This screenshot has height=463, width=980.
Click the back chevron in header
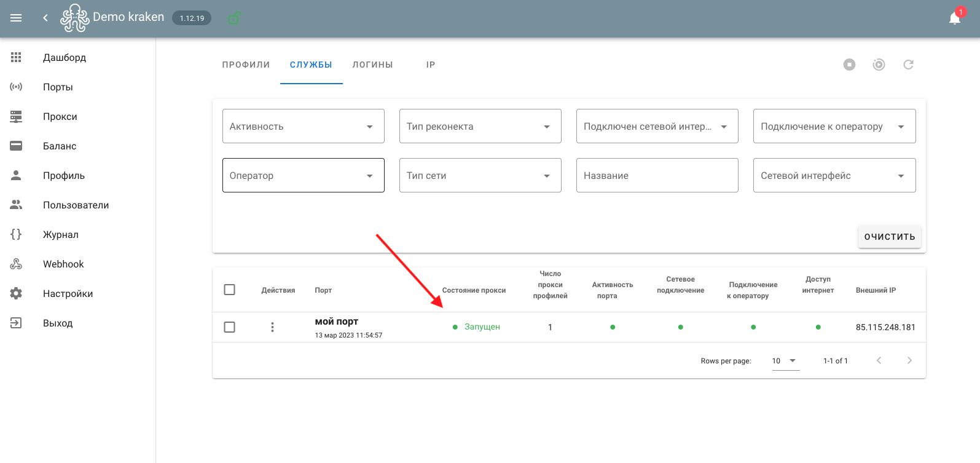(x=45, y=18)
